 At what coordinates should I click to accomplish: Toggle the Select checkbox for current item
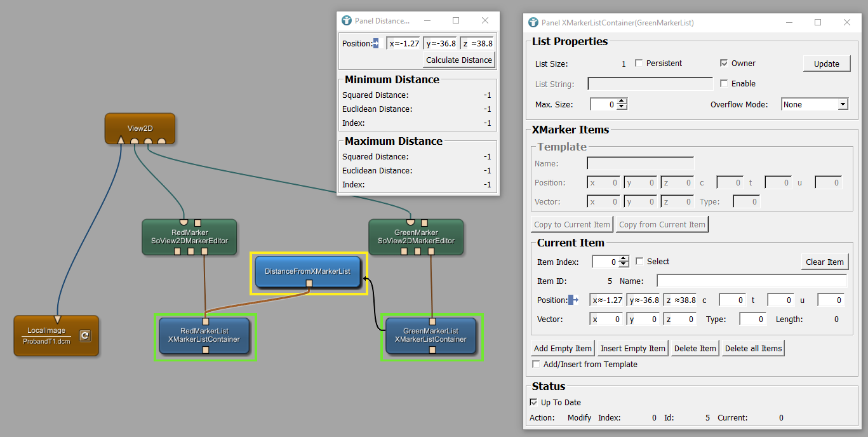pyautogui.click(x=639, y=261)
